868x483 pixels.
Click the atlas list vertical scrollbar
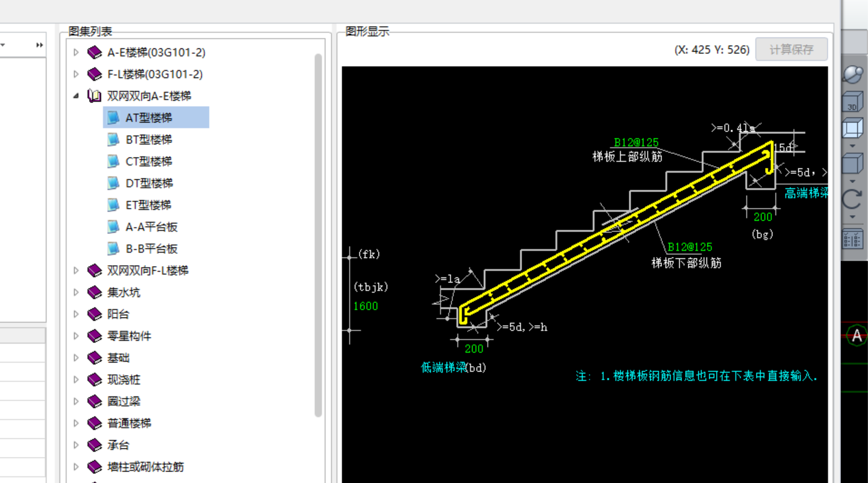click(x=319, y=235)
